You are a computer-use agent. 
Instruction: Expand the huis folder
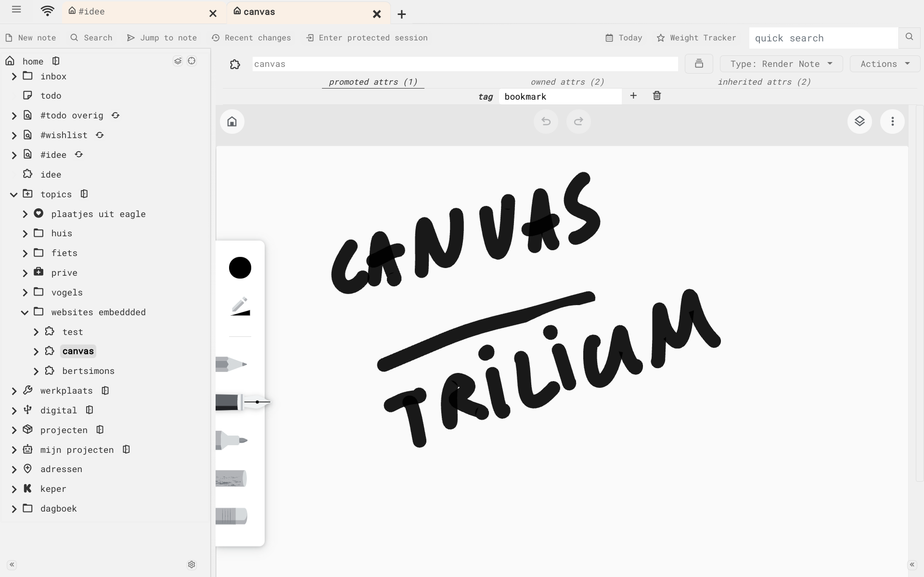coord(25,233)
